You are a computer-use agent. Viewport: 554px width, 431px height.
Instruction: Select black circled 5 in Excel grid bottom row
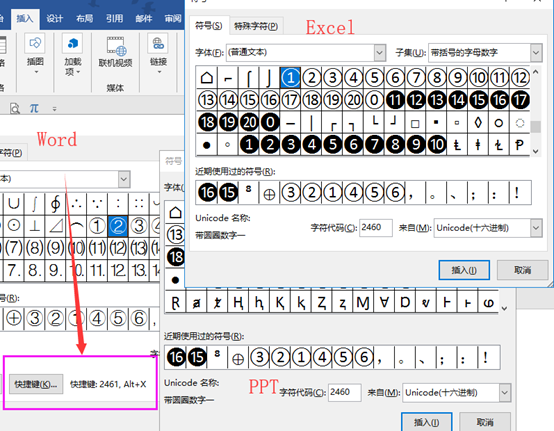click(332, 144)
